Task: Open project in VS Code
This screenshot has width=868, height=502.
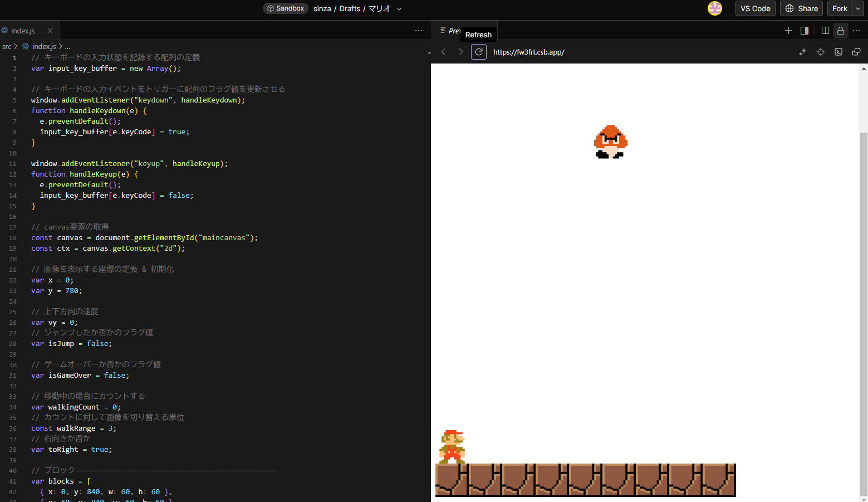Action: (x=756, y=8)
